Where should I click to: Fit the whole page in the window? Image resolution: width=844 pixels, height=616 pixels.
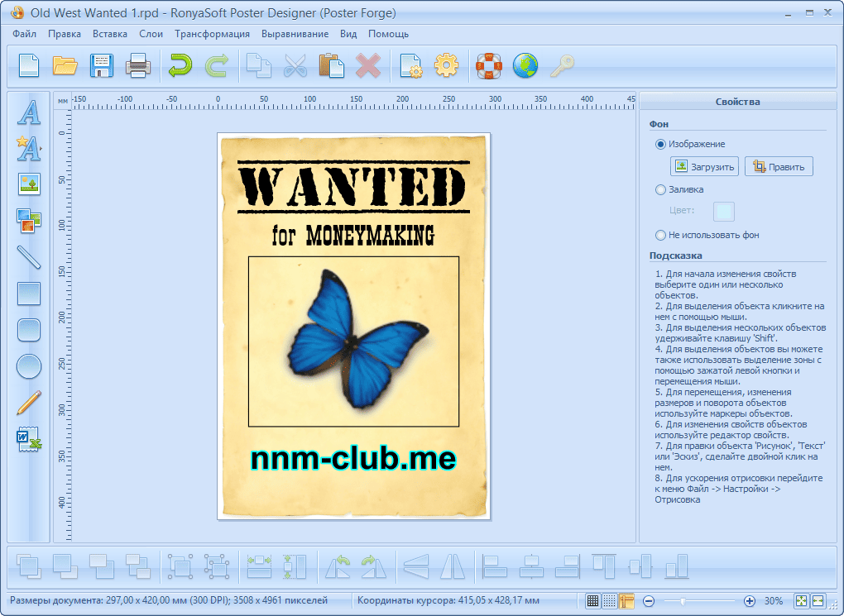pyautogui.click(x=801, y=601)
